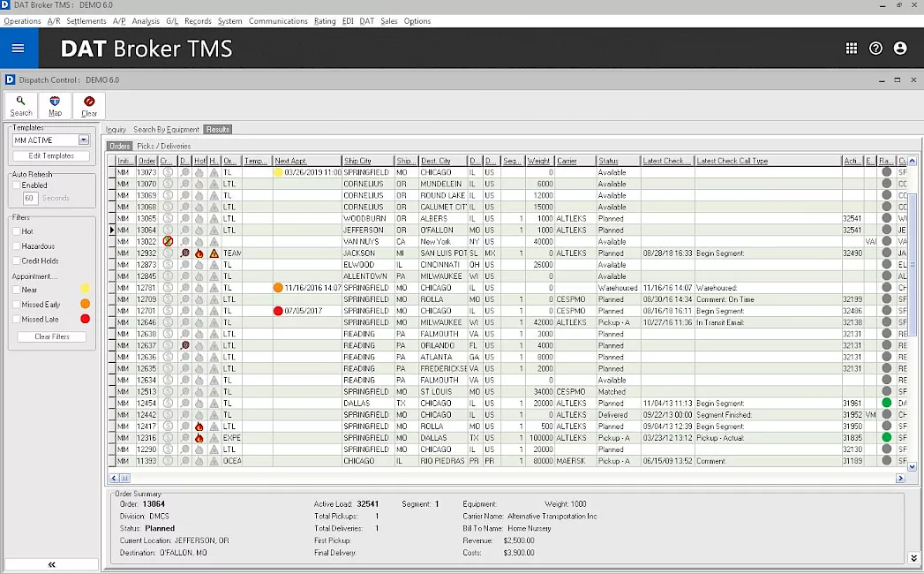Select the VAN NUYS ship city cell
Screen dimensions: 924x574
[368, 241]
